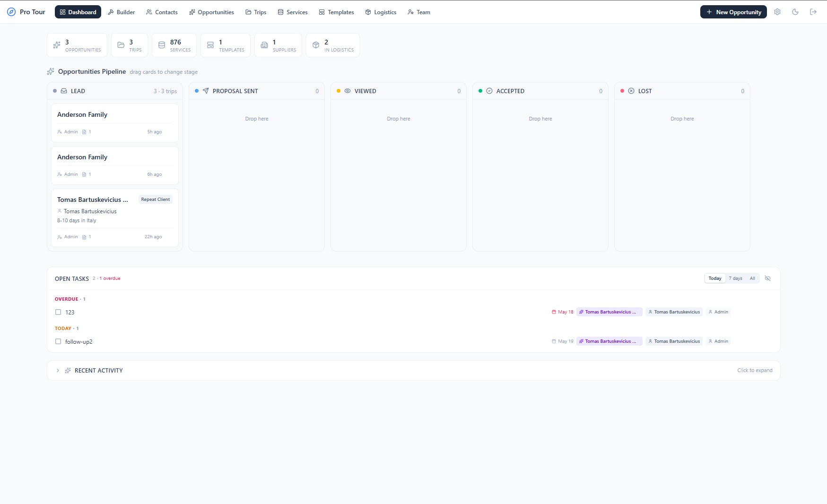Open Team page
The width and height of the screenshot is (827, 504).
419,12
